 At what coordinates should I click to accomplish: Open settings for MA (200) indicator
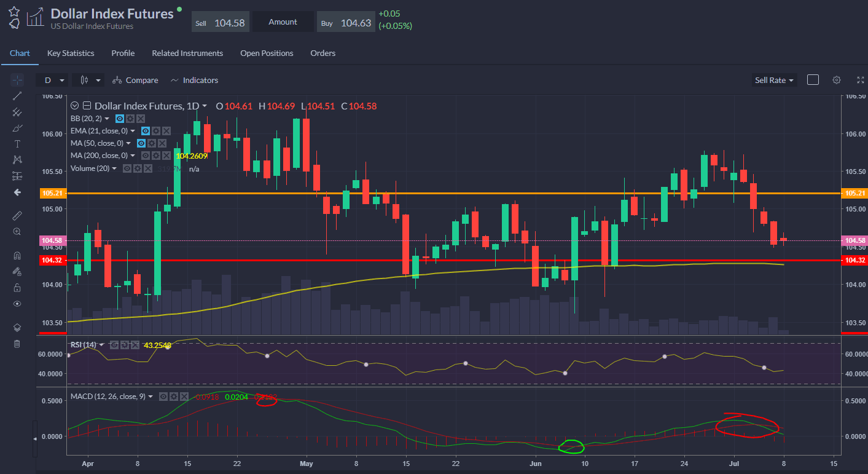[x=156, y=156]
